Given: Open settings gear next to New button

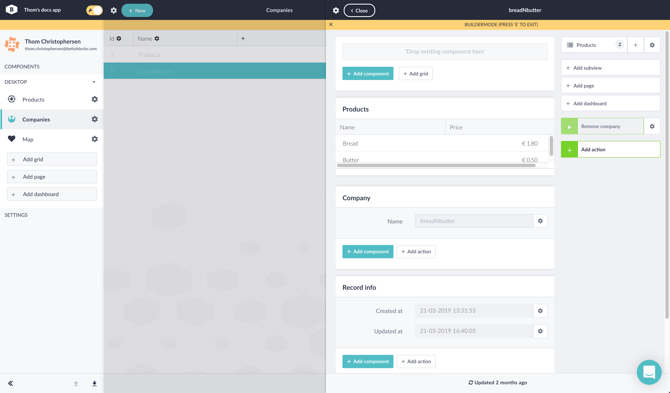Looking at the screenshot, I should click(x=114, y=10).
